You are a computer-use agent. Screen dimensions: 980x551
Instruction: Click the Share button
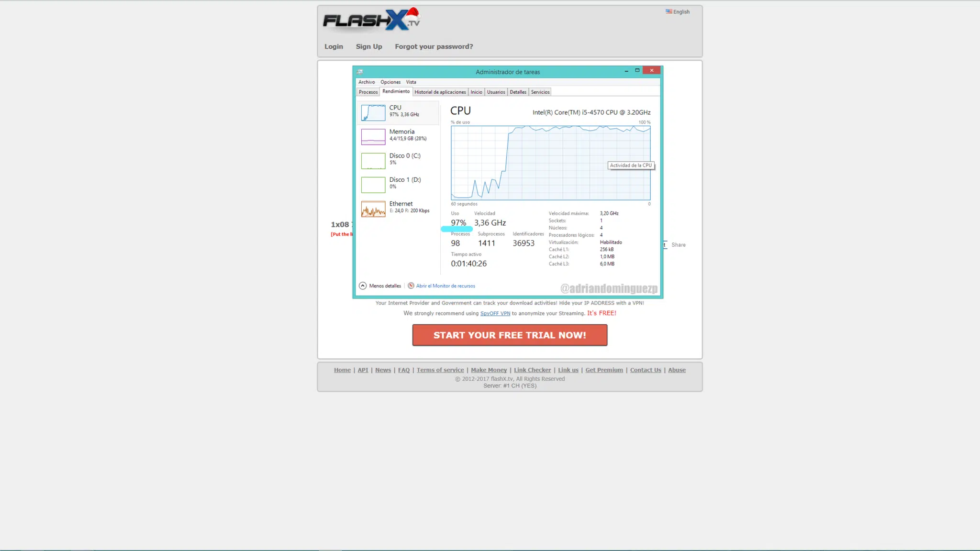click(678, 245)
